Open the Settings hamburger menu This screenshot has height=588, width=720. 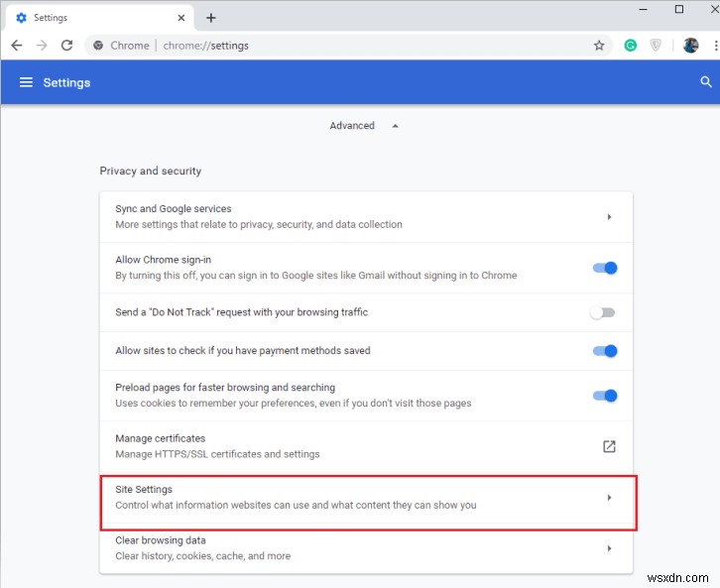tap(26, 82)
